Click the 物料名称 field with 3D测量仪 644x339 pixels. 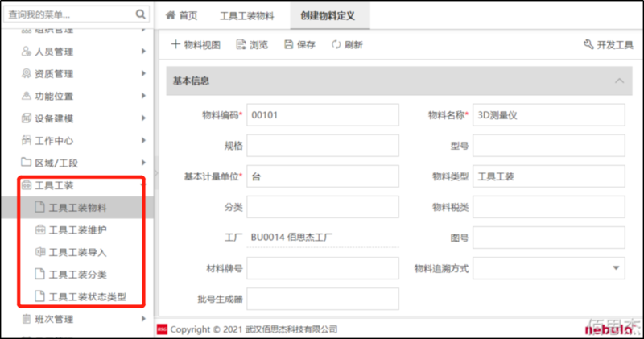(x=549, y=115)
